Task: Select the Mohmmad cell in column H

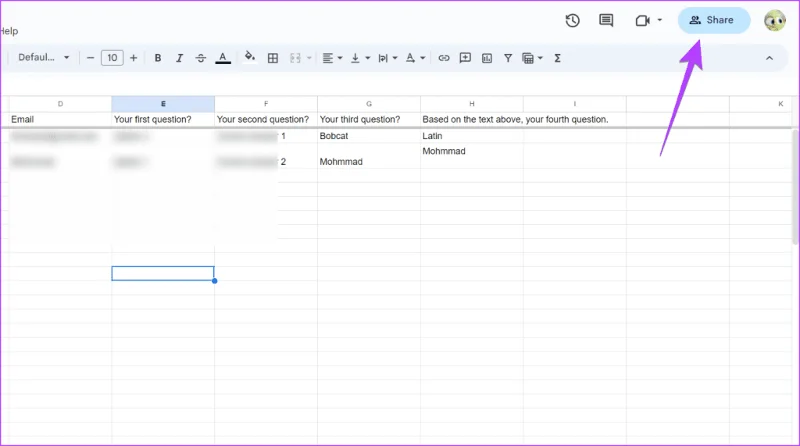Action: 472,156
